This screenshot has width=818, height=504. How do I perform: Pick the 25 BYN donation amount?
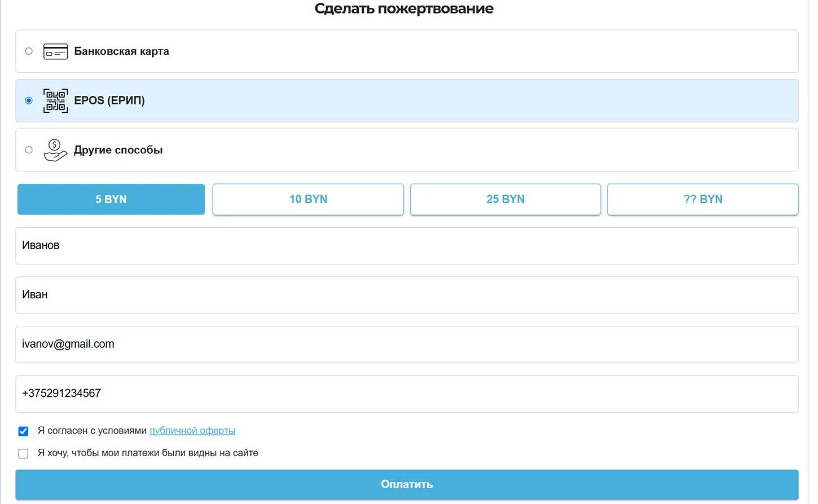tap(505, 199)
